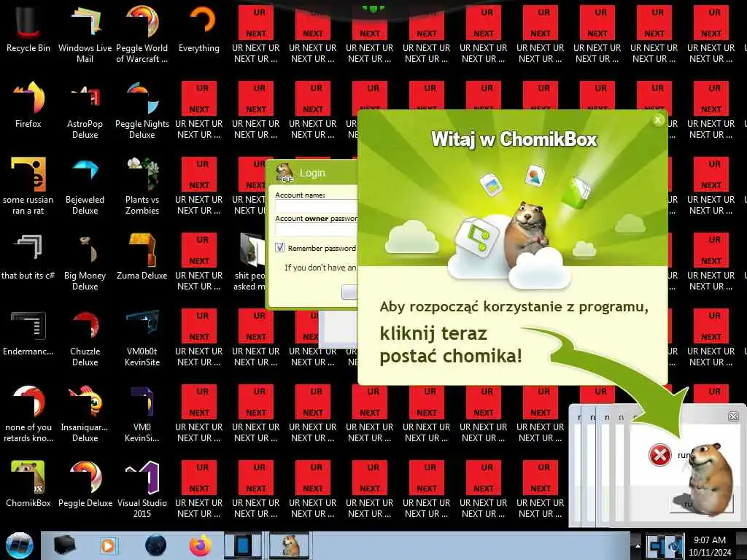Image resolution: width=747 pixels, height=560 pixels.
Task: Select the AstroPop Deluxe icon
Action: (85, 111)
